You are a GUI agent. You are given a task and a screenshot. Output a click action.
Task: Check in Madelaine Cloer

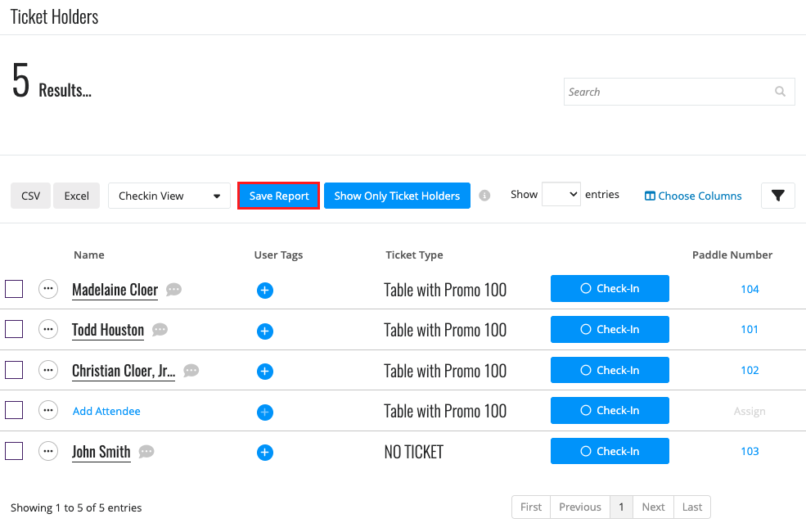610,288
